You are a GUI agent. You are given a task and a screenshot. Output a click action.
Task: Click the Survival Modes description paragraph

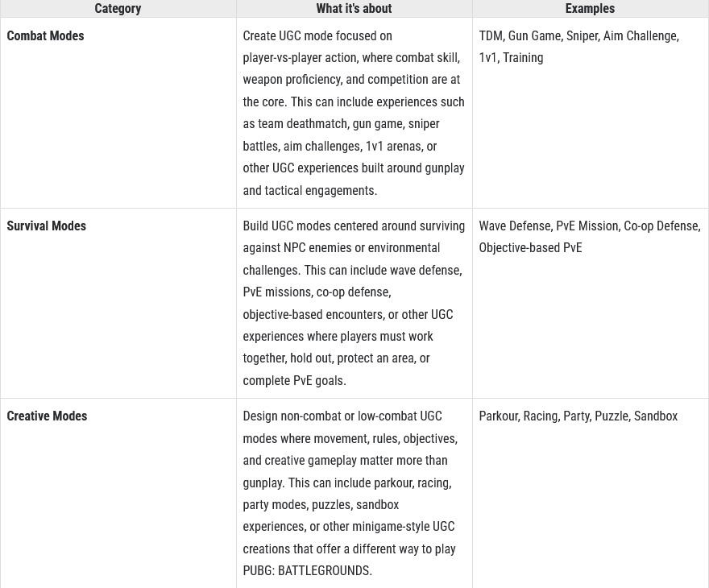pos(354,304)
